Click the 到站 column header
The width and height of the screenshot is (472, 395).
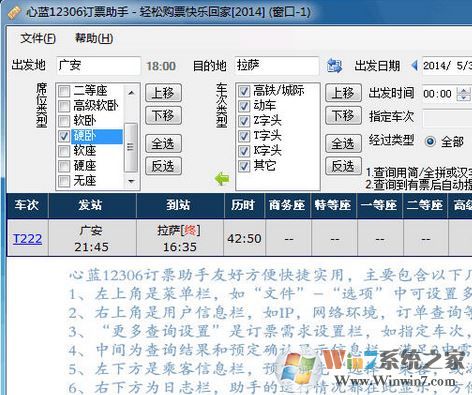[179, 205]
